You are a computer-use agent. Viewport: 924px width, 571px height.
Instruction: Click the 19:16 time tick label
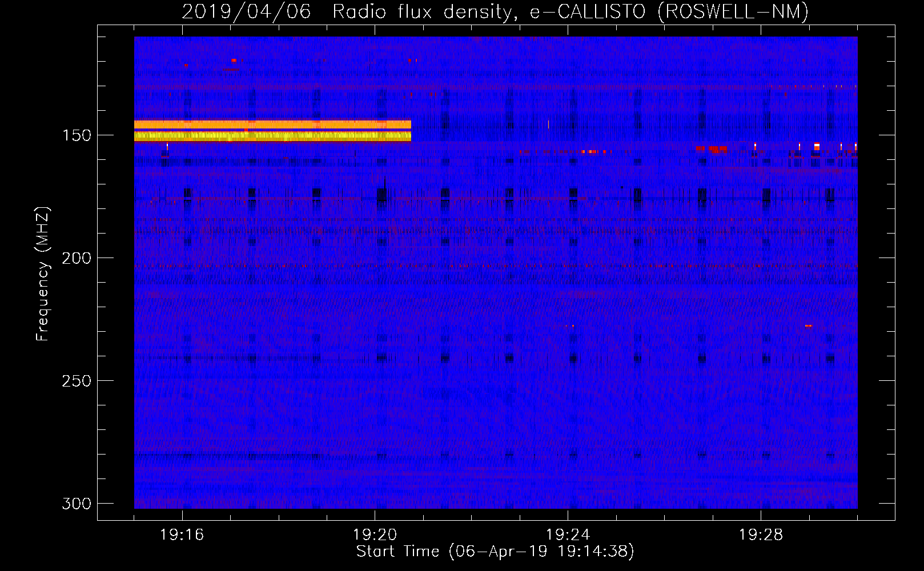tap(182, 535)
